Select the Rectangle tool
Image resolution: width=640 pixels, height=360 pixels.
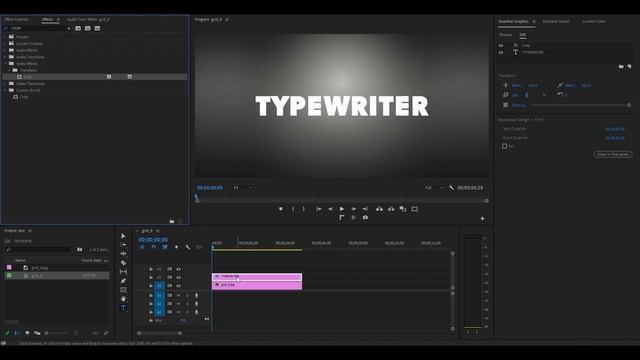pyautogui.click(x=123, y=290)
